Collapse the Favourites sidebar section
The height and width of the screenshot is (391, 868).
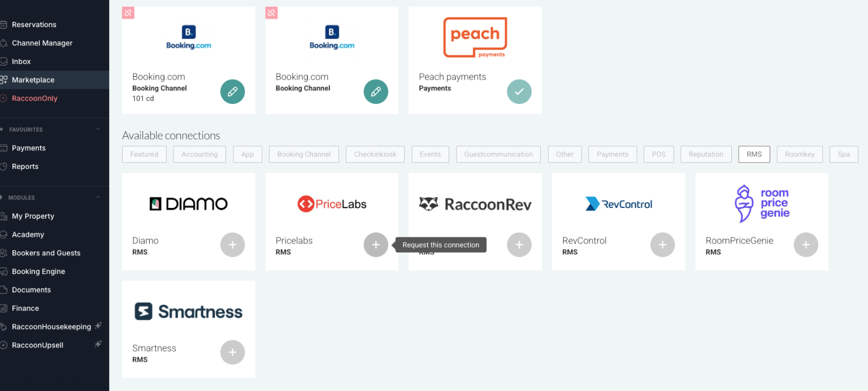(x=98, y=129)
